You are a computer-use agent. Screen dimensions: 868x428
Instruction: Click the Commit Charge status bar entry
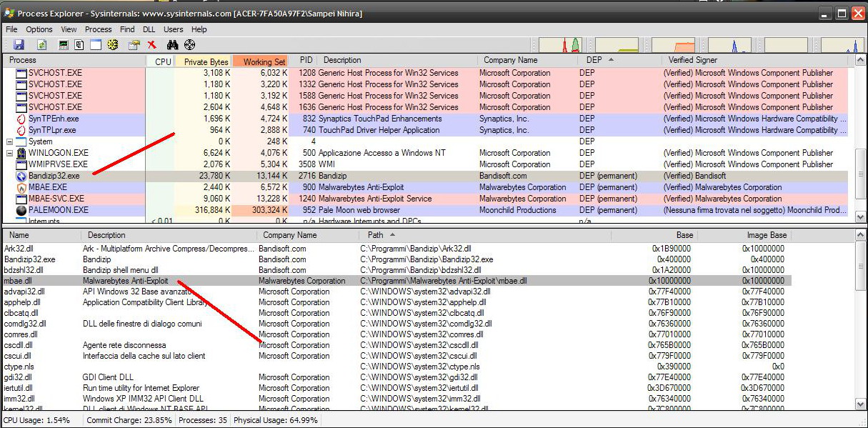pyautogui.click(x=129, y=420)
